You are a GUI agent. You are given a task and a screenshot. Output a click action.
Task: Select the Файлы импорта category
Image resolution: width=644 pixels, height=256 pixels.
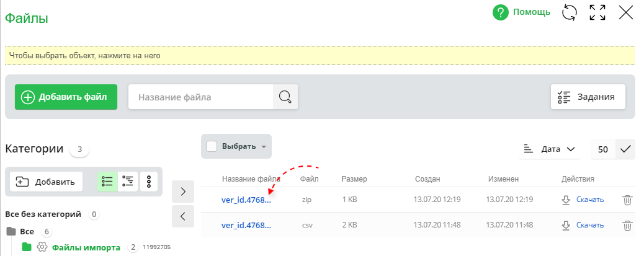86,247
